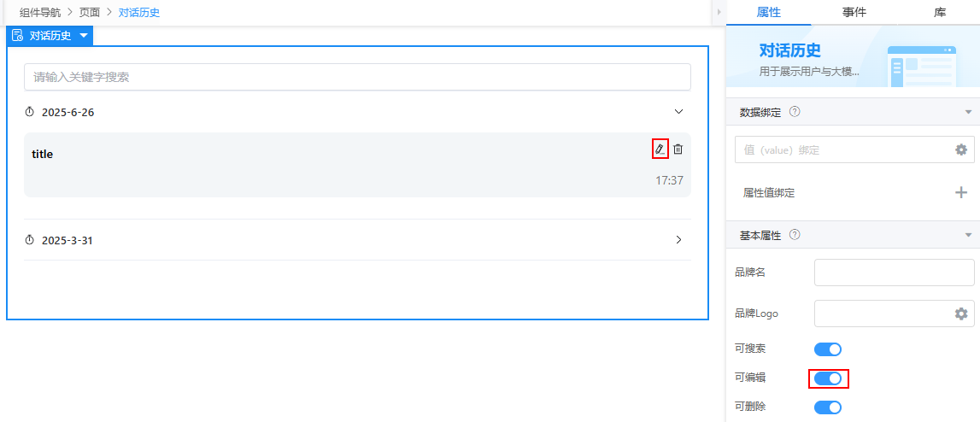This screenshot has width=980, height=422.
Task: Toggle the 可删除 switch
Action: [828, 407]
